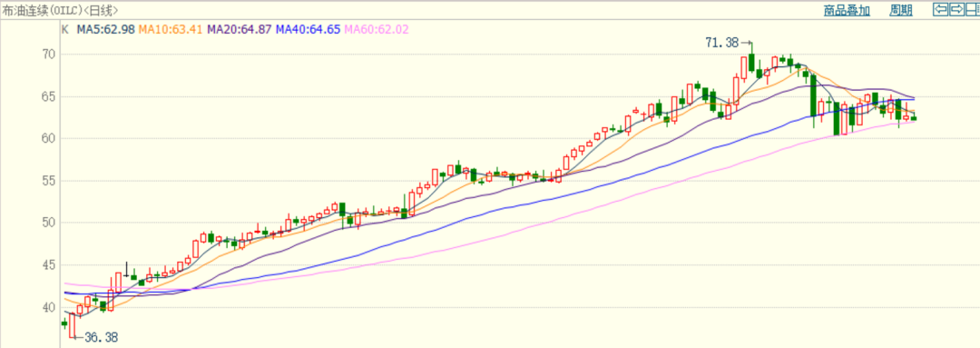Screen dimensions: 980x348
Task: Click the 70 price axis label
Action: pos(49,55)
